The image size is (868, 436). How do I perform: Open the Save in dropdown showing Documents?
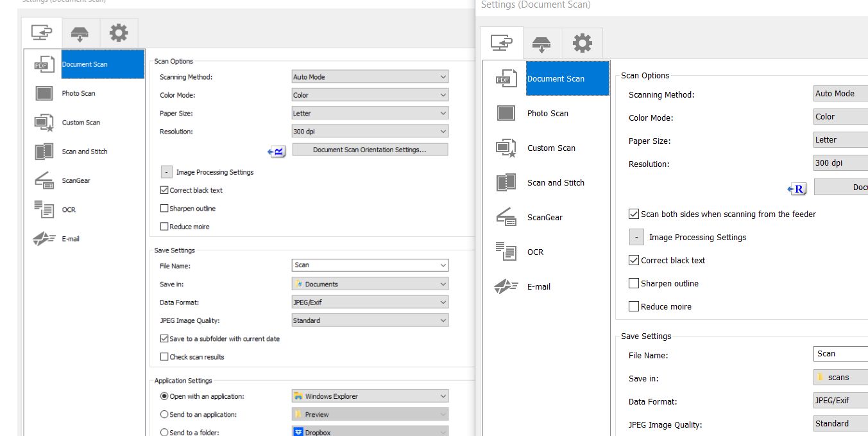pos(370,284)
